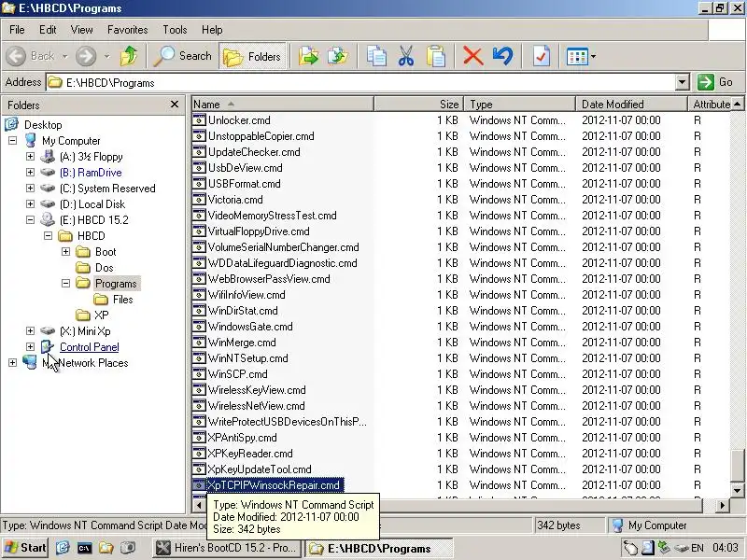Open the File menu

(17, 30)
